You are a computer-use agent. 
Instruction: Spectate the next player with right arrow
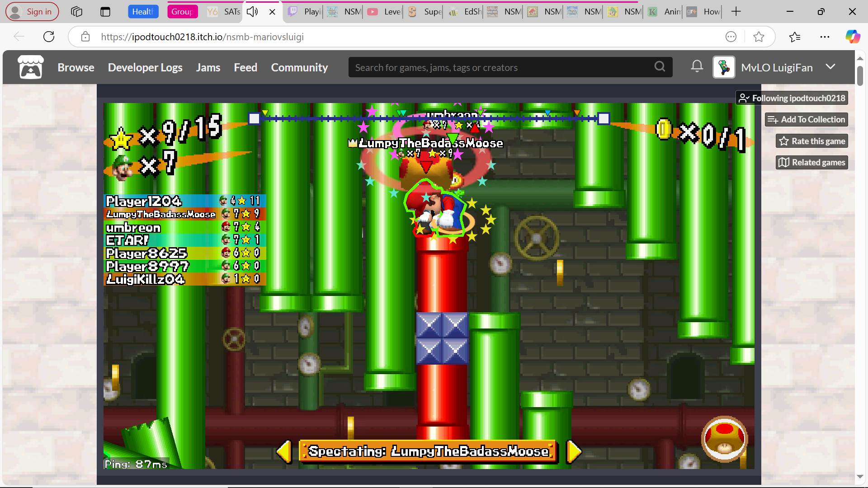click(573, 451)
